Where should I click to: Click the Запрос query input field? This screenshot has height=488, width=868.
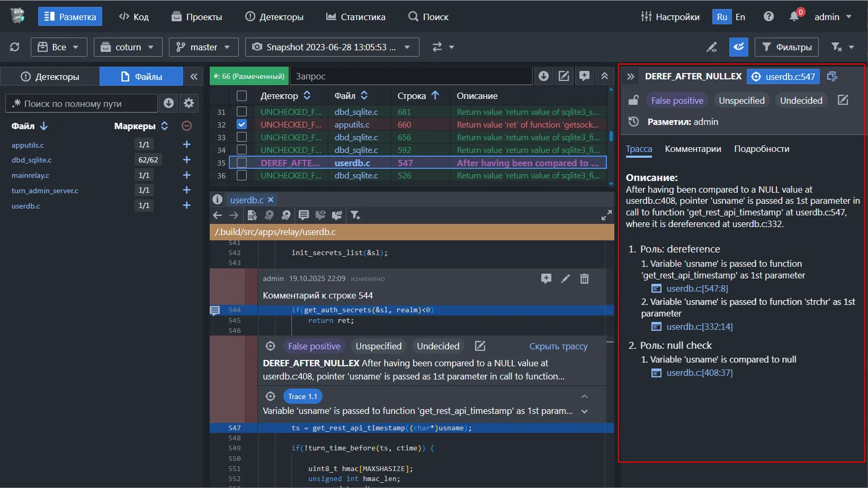pyautogui.click(x=410, y=76)
